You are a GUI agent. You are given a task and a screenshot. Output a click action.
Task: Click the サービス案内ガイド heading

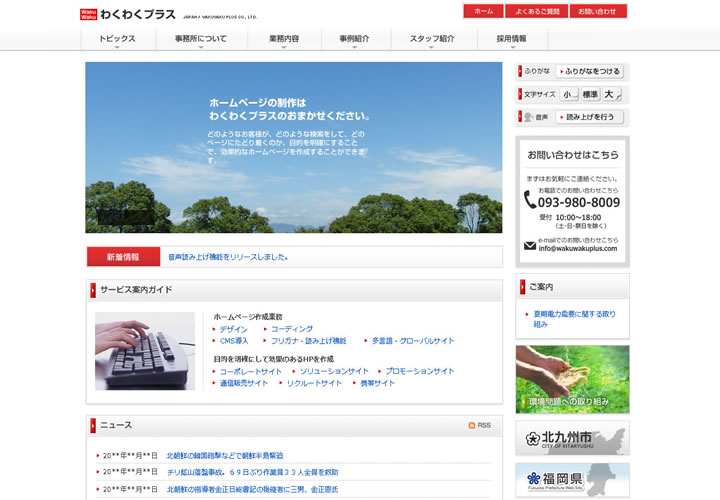pyautogui.click(x=136, y=290)
